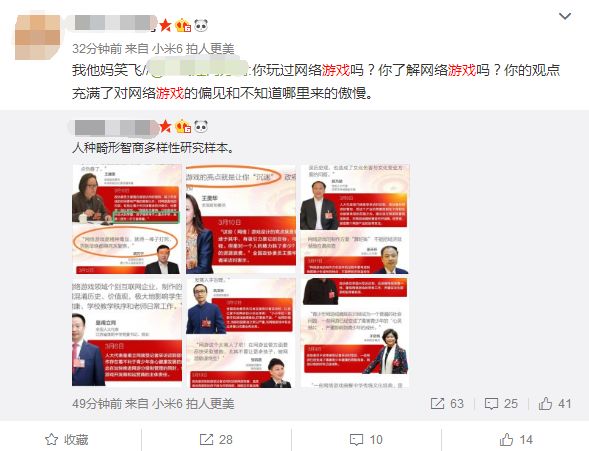Open the bottom-left thumbnail of man in blue suit
The height and width of the screenshot is (451, 589).
[127, 333]
